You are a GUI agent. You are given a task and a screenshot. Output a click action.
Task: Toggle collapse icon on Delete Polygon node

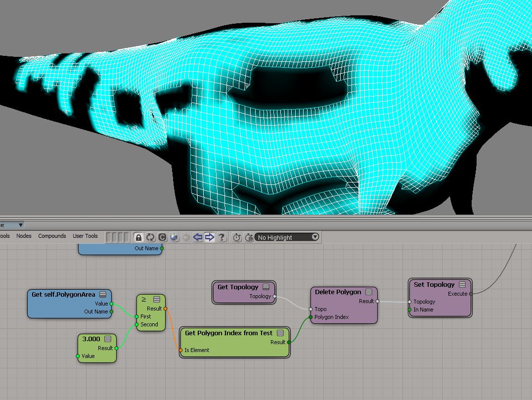click(369, 292)
